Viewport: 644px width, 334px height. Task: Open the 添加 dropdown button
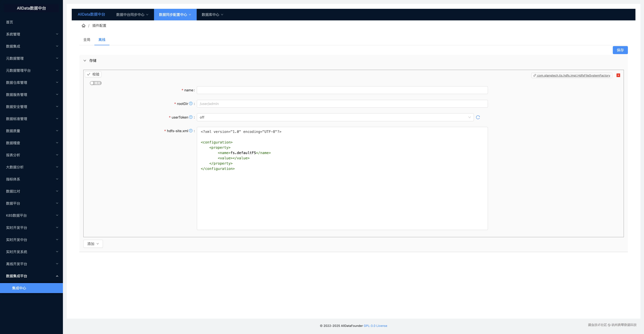coord(93,244)
